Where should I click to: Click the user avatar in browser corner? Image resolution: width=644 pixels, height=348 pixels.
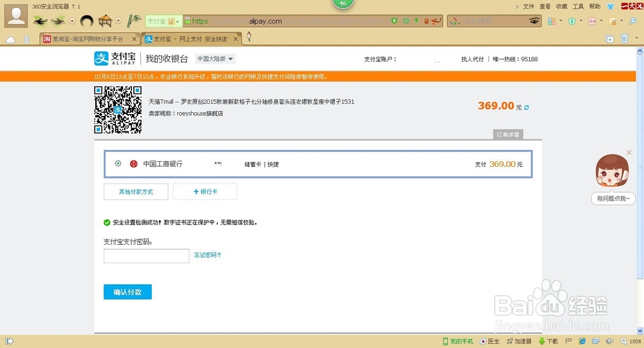click(x=16, y=15)
